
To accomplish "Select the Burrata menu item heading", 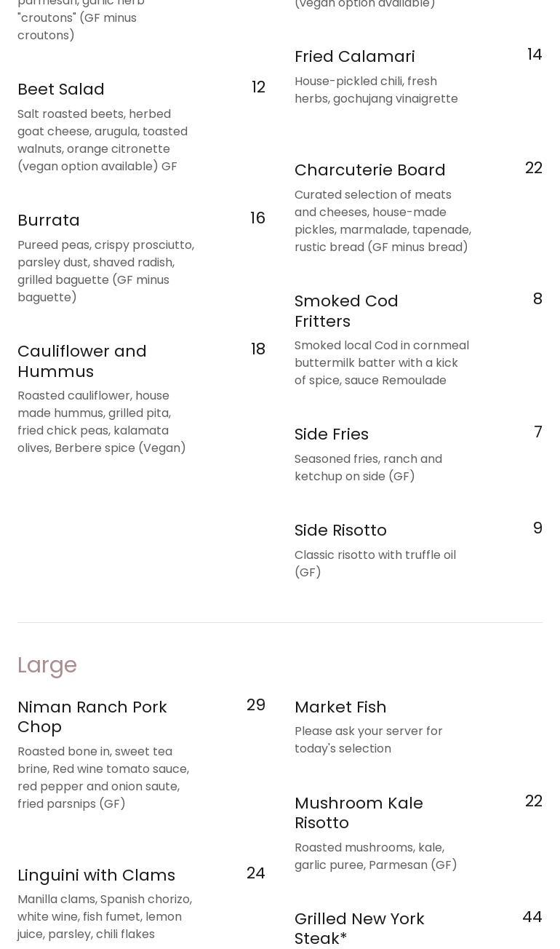I will (x=49, y=220).
